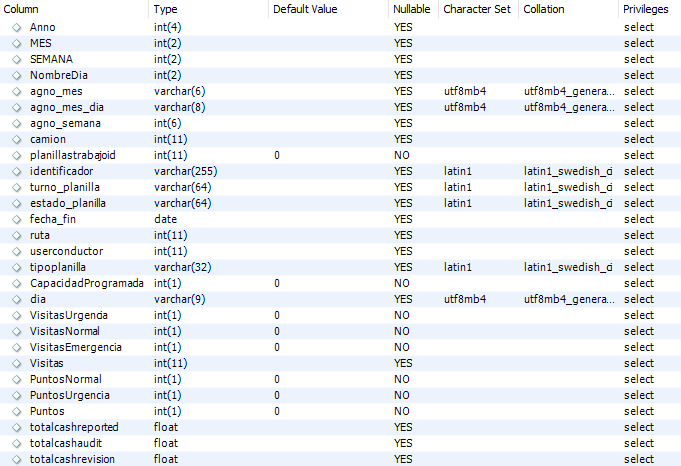Click the varchar(9) type of dia

[x=179, y=300]
